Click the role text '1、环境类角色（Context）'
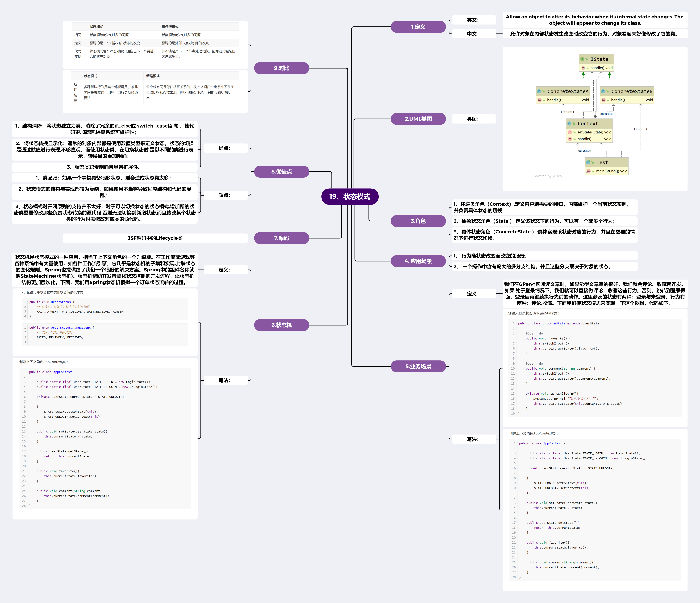Screen dimensions: 700x603 click(545, 207)
